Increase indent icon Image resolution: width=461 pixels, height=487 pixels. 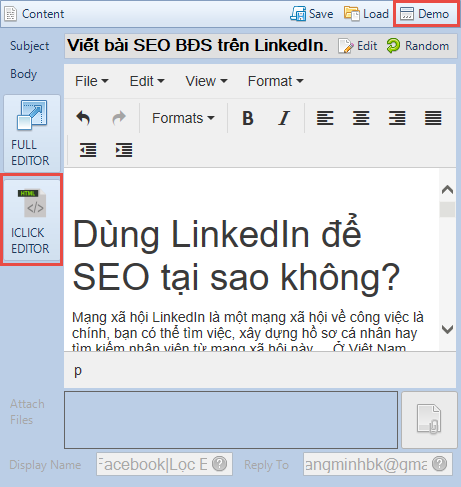coord(124,150)
